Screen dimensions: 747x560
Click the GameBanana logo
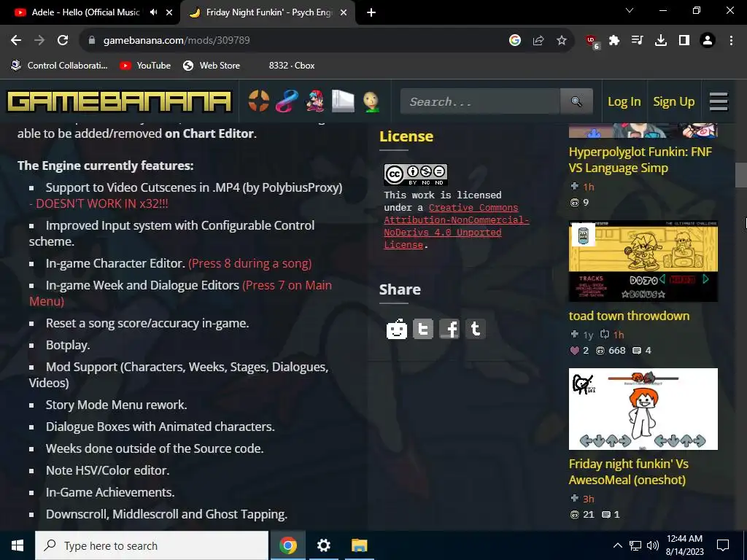click(119, 101)
